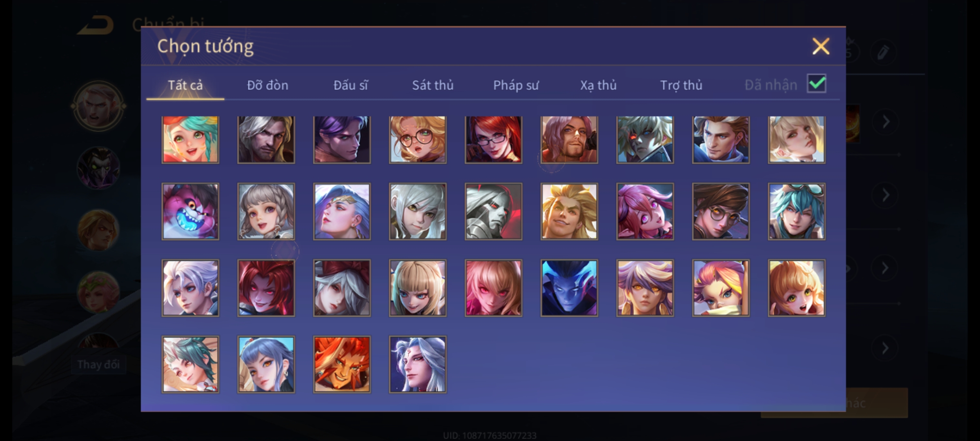This screenshot has height=441, width=980.
Task: Choose the teal-haired hero wearing goggles
Action: 796,212
